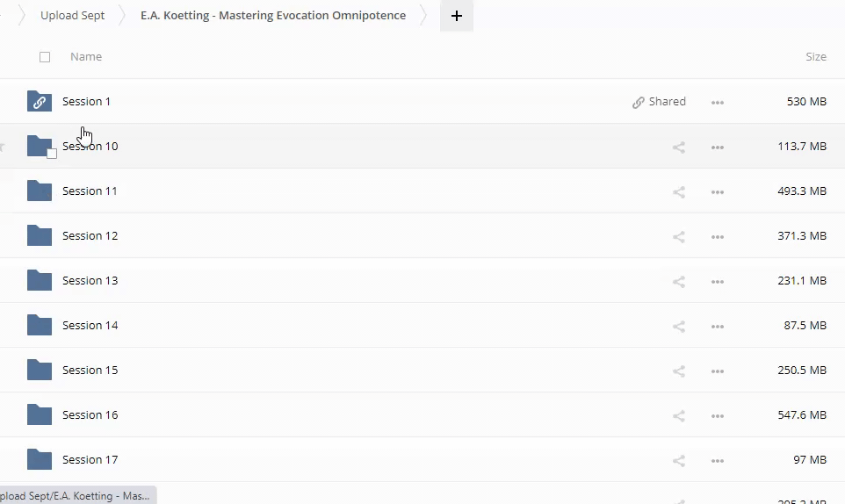Sort files by the Size column
This screenshot has width=845, height=504.
pos(815,57)
